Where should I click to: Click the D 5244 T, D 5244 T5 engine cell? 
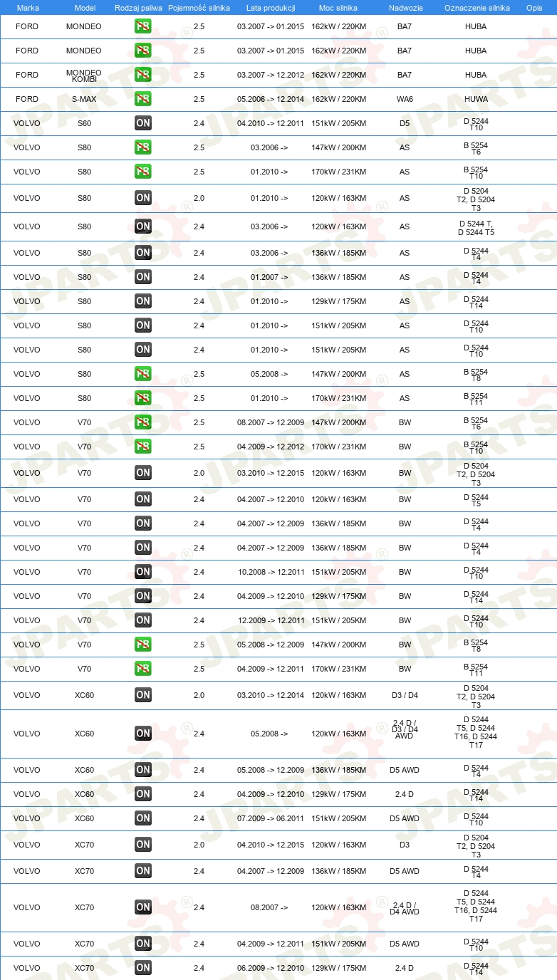(x=477, y=227)
